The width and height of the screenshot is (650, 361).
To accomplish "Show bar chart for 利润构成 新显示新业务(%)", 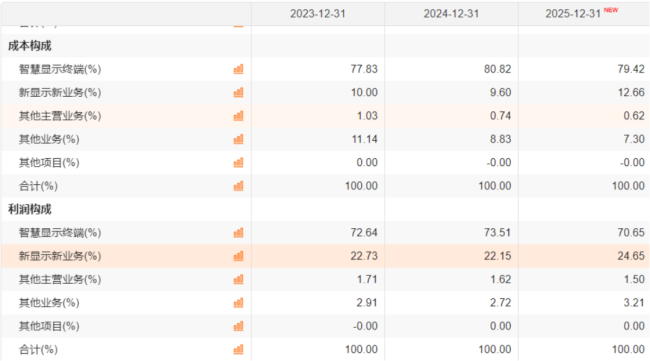I will [238, 256].
